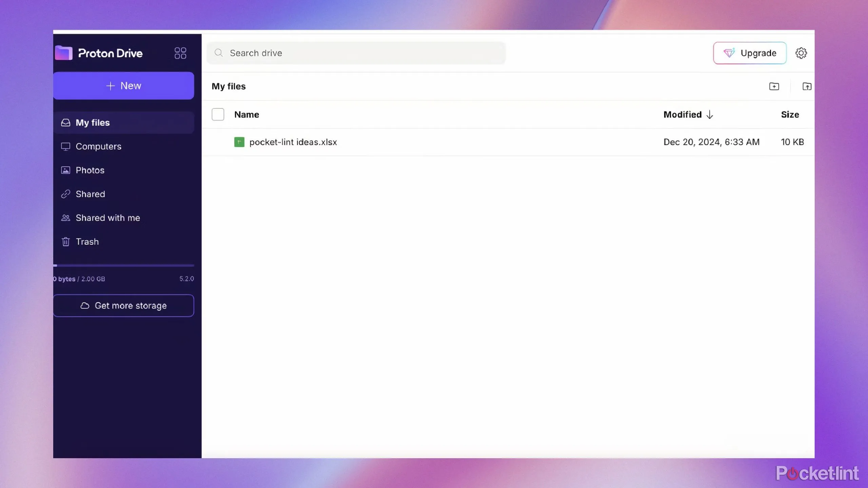Image resolution: width=868 pixels, height=488 pixels.
Task: Click the Upgrade button
Action: [x=749, y=53]
